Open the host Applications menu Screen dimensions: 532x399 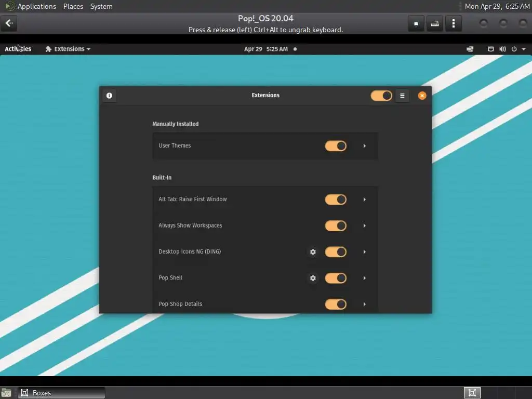tap(37, 6)
